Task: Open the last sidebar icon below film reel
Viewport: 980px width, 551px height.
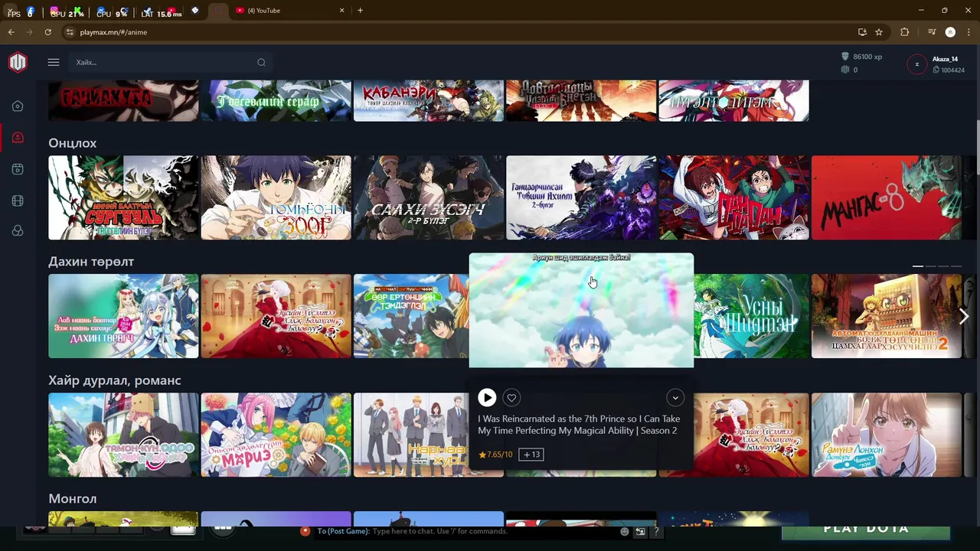Action: tap(18, 231)
